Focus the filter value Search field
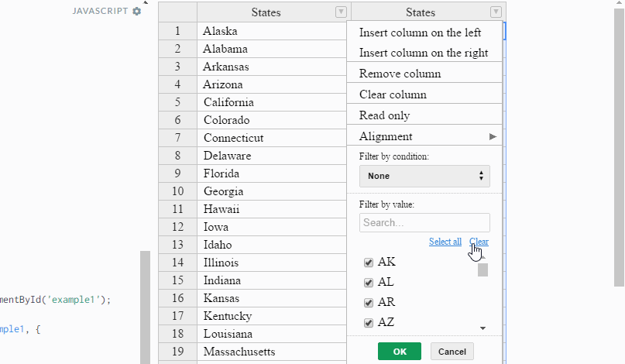Image resolution: width=625 pixels, height=364 pixels. (424, 222)
